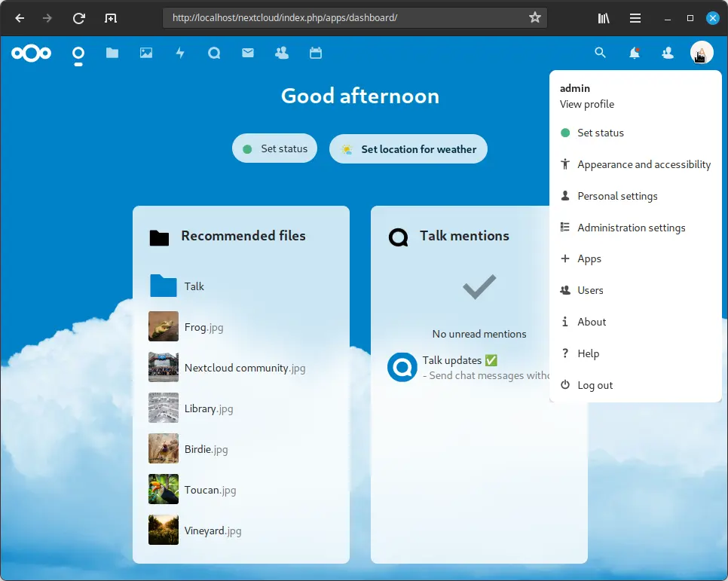Open the Mail envelope icon
Image resolution: width=728 pixels, height=581 pixels.
click(248, 53)
